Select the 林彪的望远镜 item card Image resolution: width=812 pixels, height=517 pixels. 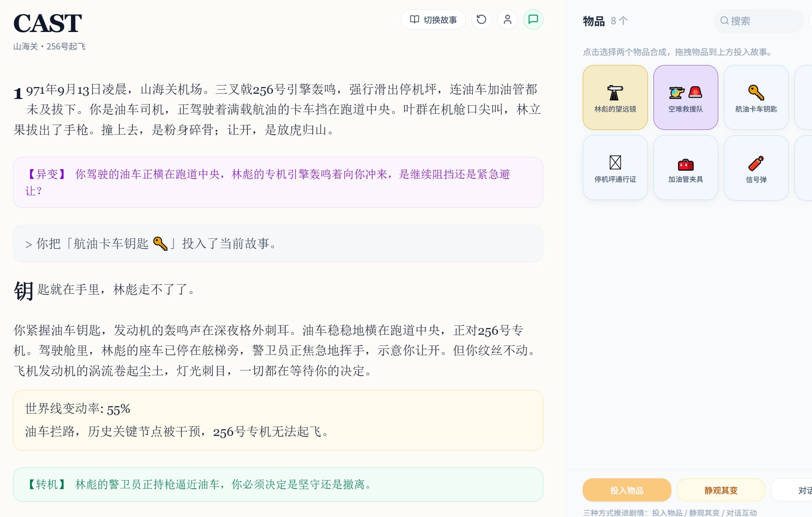615,97
